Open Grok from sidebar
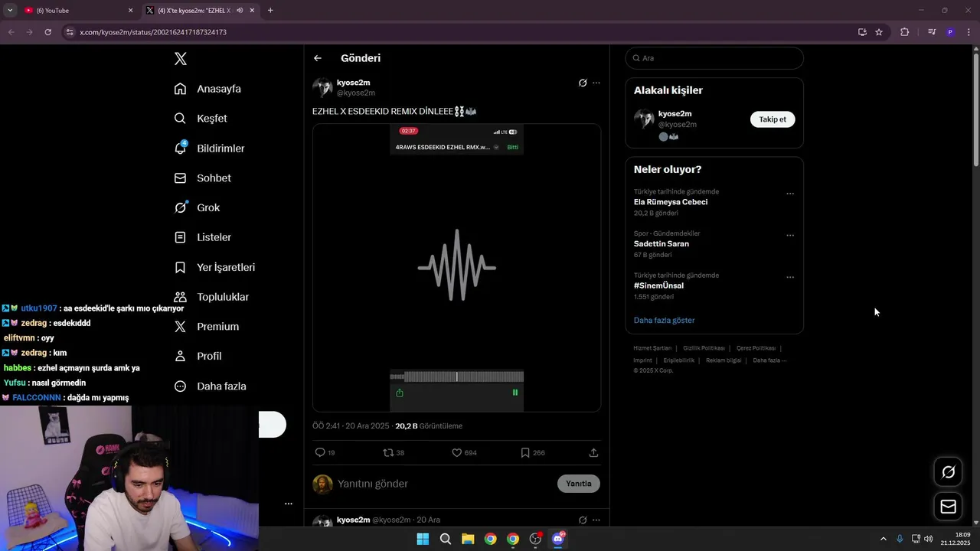 [197, 207]
